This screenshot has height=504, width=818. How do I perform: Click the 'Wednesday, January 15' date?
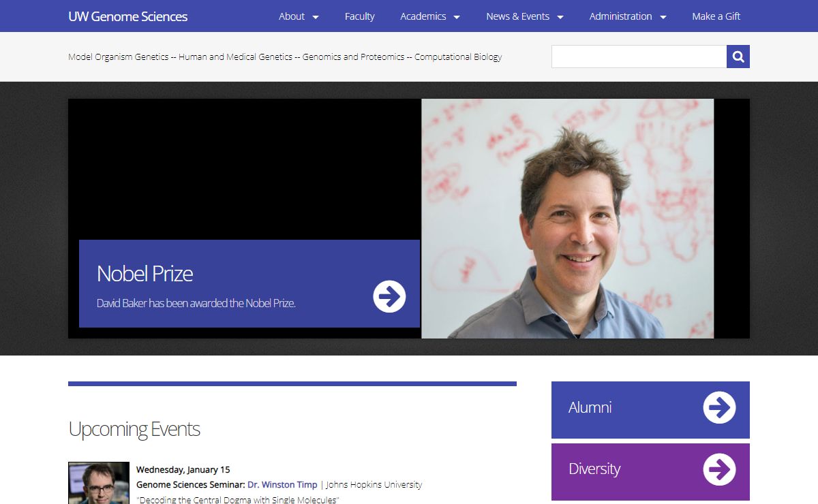click(183, 470)
